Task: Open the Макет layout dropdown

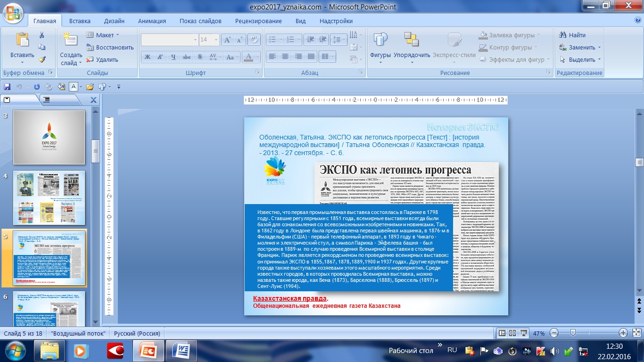Action: coord(104,35)
